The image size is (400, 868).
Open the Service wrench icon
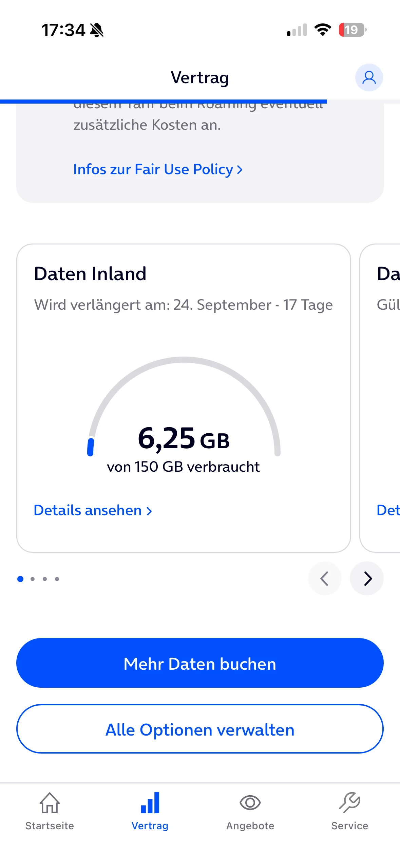coord(349,803)
